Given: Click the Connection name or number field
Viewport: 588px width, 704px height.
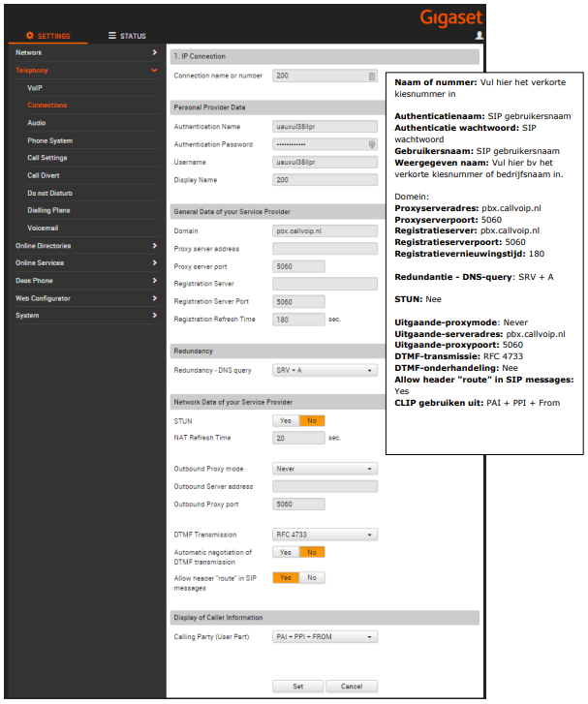Looking at the screenshot, I should point(325,76).
